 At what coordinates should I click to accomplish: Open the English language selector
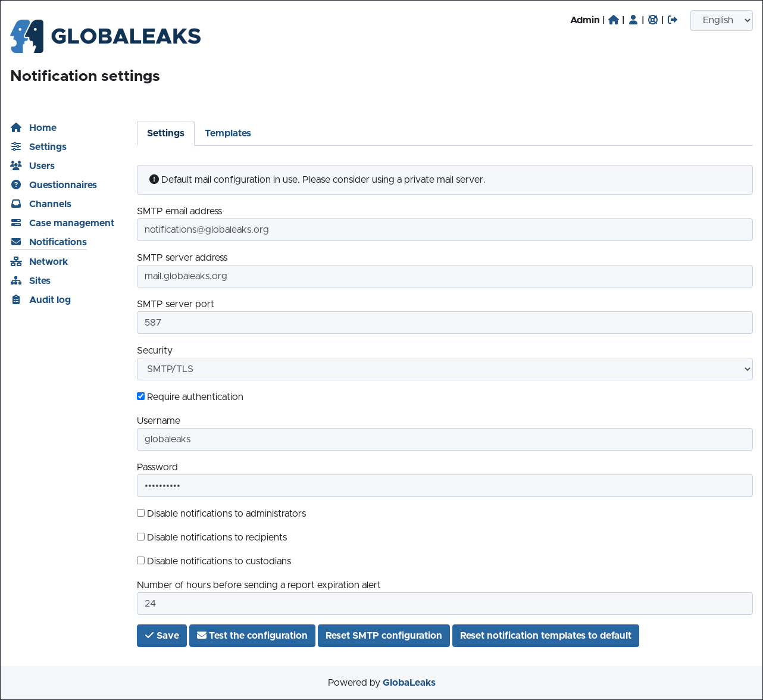coord(721,20)
